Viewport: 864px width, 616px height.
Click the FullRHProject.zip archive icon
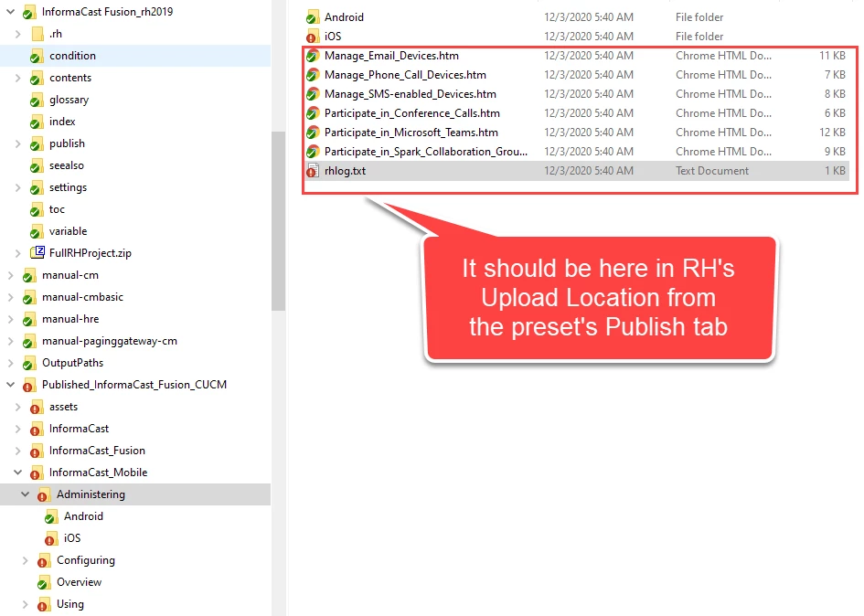[37, 253]
